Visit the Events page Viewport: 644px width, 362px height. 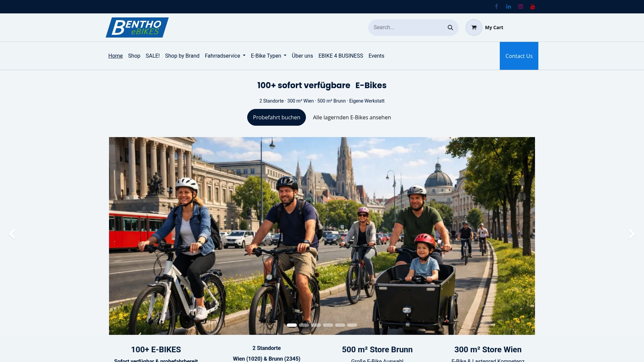click(x=376, y=56)
